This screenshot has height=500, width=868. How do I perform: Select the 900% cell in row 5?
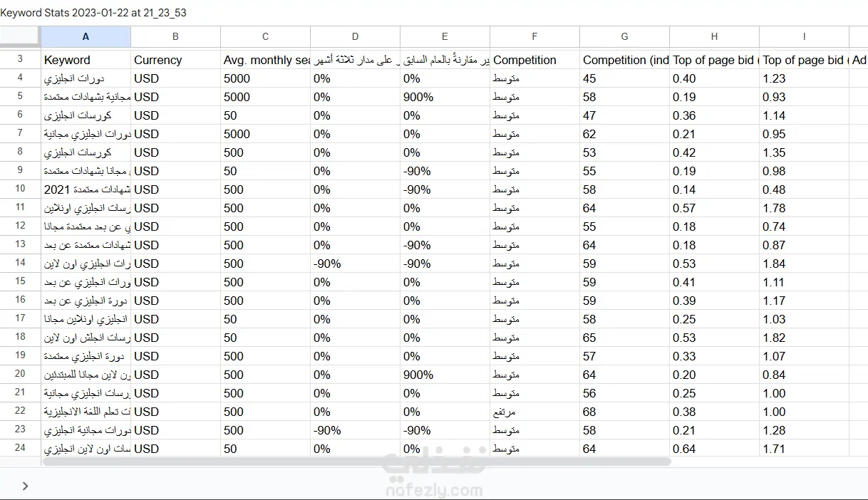point(445,97)
